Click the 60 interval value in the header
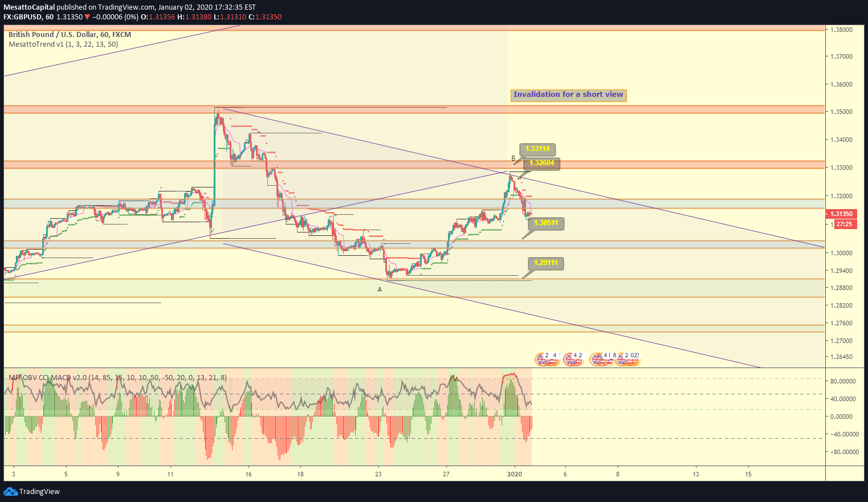This screenshot has height=502, width=868. pyautogui.click(x=50, y=17)
